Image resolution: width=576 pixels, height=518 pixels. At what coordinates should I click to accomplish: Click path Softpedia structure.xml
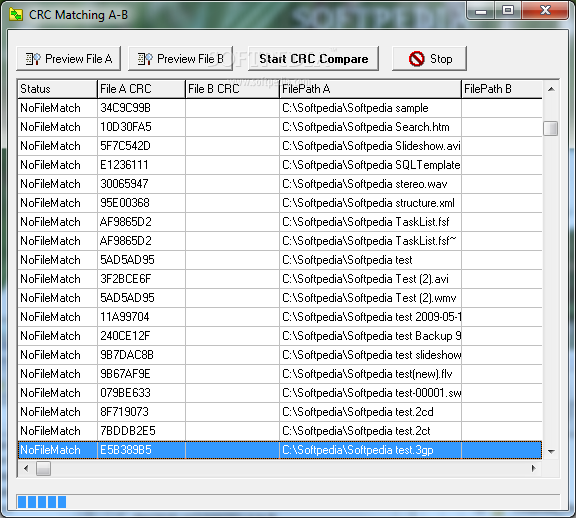click(x=368, y=203)
